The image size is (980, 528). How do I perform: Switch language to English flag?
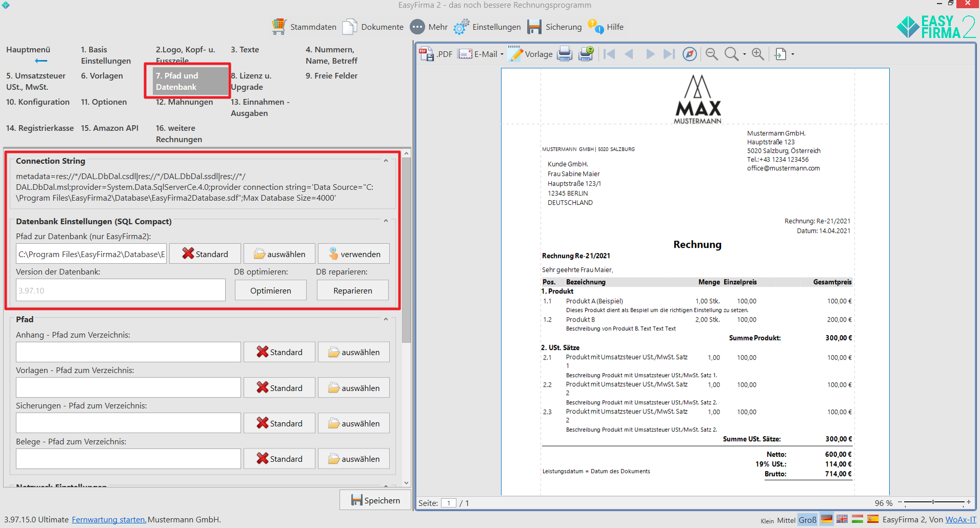pyautogui.click(x=842, y=519)
